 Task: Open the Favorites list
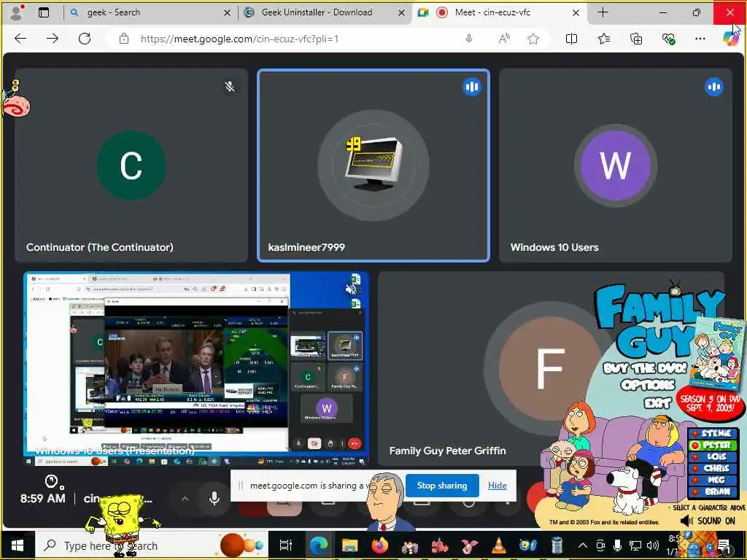603,39
